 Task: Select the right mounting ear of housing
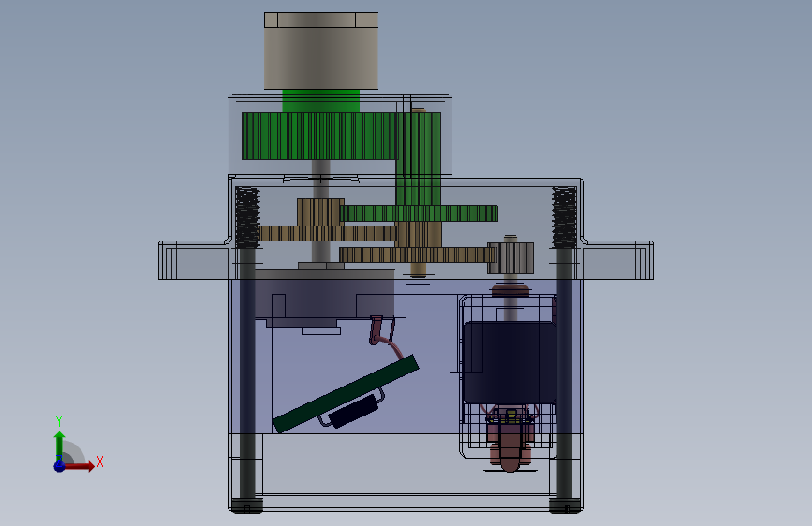click(x=618, y=260)
